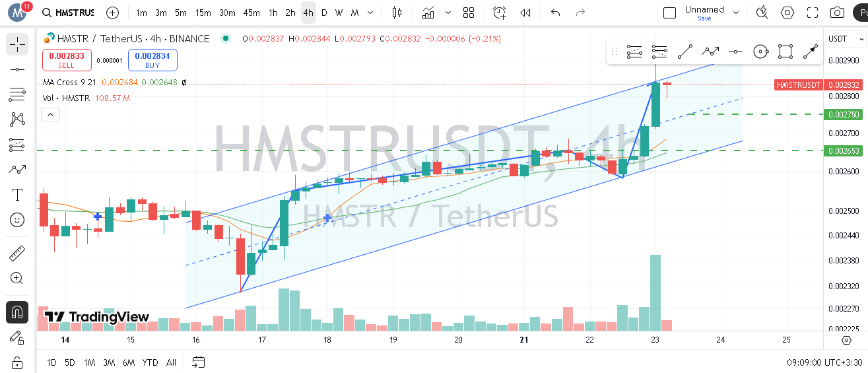Viewport: 868px width, 373px height.
Task: Select the arrow tool in favorites toolbar
Action: 810,51
